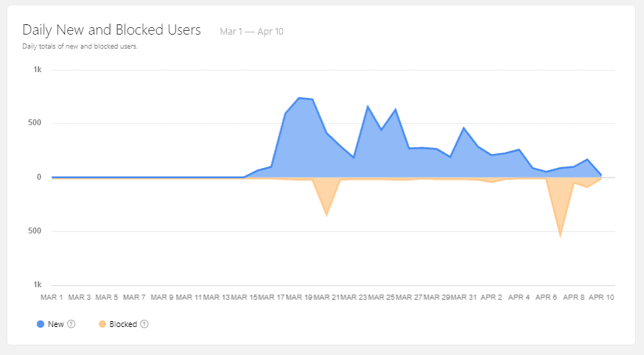Click the MAR 23 axis label
Image resolution: width=644 pixels, height=355 pixels.
(354, 298)
